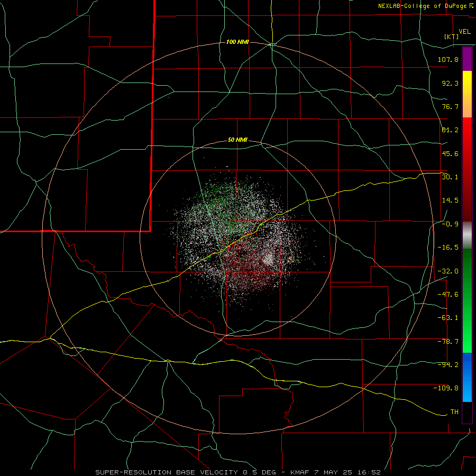
Task: Click the 50 NMI range ring label
Action: tap(237, 140)
